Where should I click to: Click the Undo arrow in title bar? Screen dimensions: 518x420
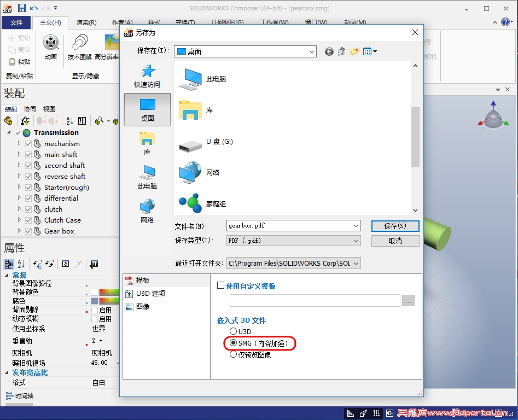[x=33, y=8]
